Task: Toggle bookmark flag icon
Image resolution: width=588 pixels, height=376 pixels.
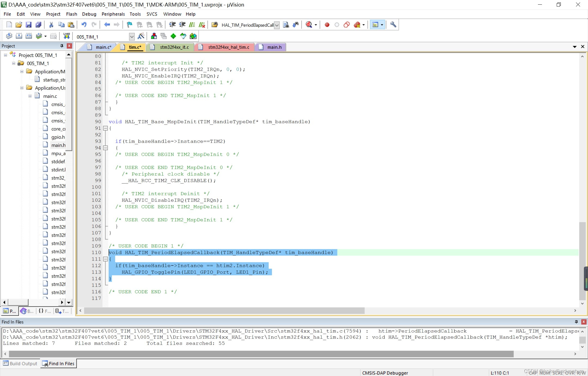Action: click(x=130, y=25)
